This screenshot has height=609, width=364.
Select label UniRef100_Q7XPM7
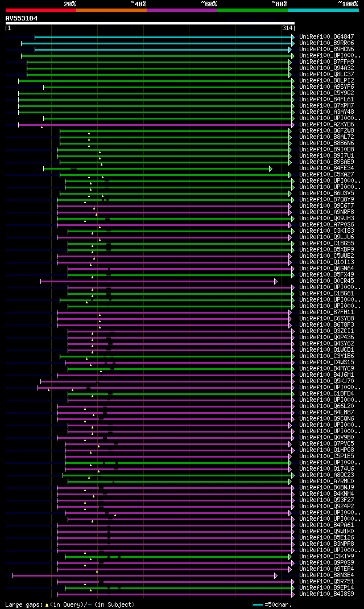(326, 106)
